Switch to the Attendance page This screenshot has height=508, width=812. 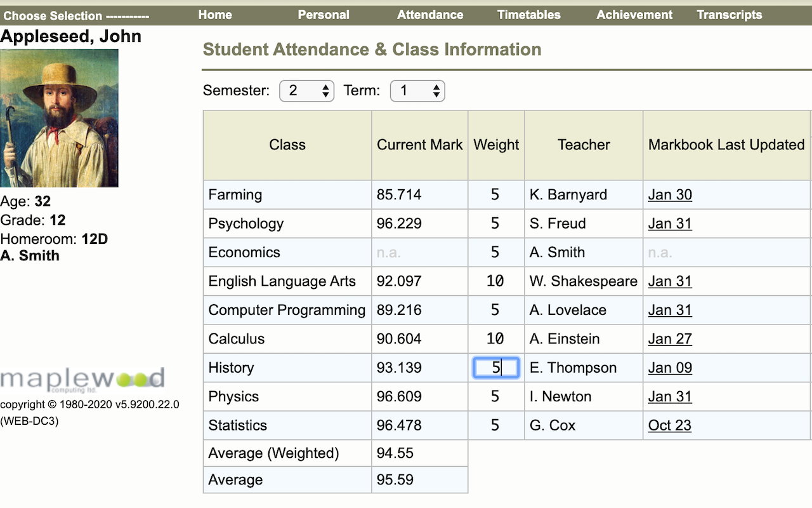pos(430,15)
